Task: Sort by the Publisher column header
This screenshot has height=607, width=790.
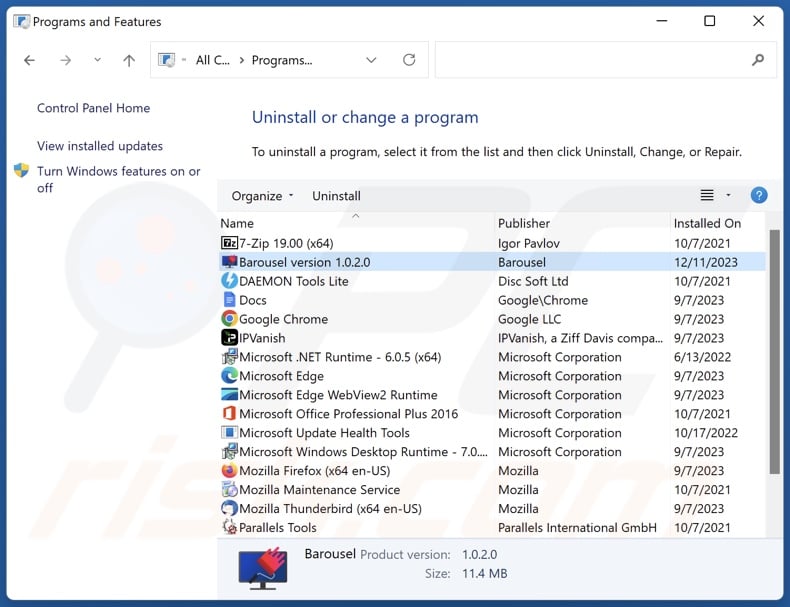Action: pos(524,223)
